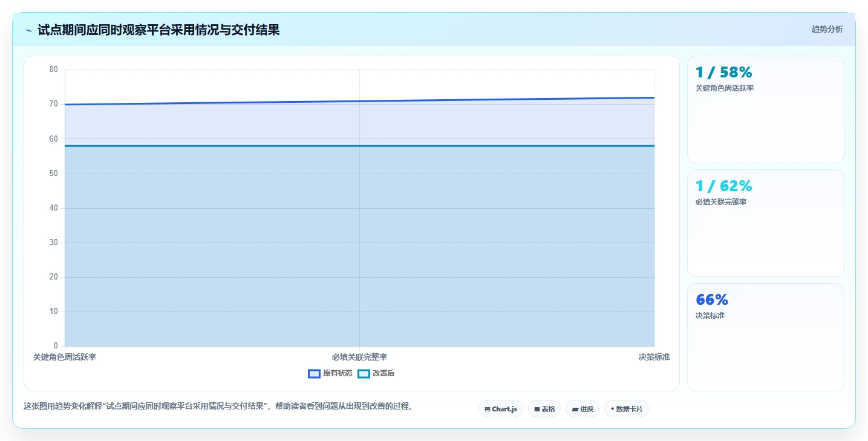Select the 表格 tag button
This screenshot has width=868, height=441.
[544, 409]
